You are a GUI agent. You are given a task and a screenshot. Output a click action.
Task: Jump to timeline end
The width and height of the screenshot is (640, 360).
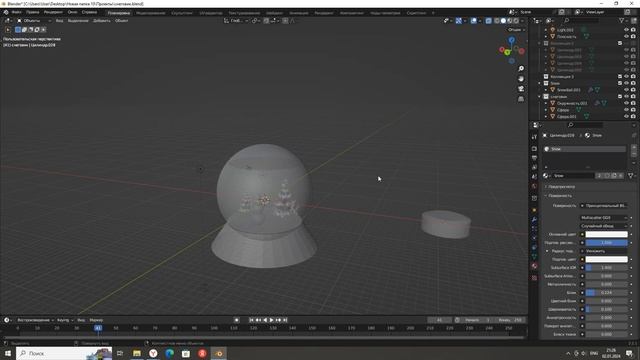(285, 320)
